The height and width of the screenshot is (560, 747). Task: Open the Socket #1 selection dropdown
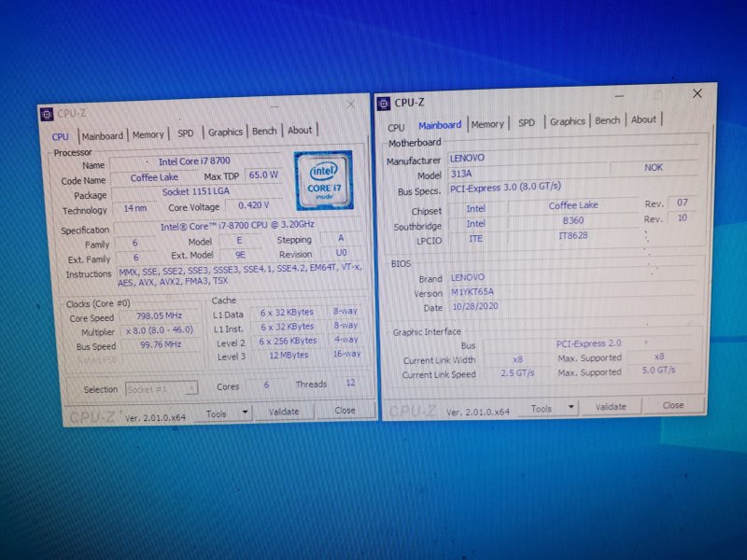(x=162, y=389)
